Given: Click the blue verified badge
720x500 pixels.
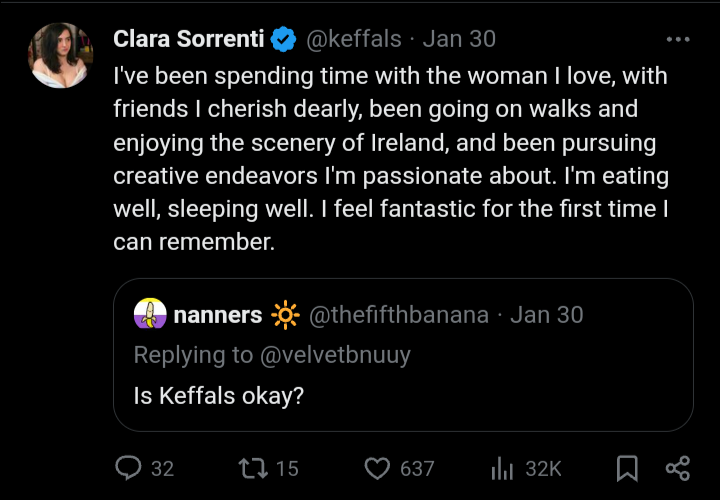Looking at the screenshot, I should (283, 40).
